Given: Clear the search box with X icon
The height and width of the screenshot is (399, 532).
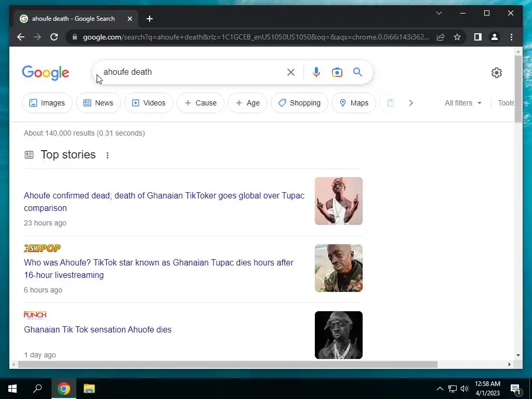Looking at the screenshot, I should (291, 72).
